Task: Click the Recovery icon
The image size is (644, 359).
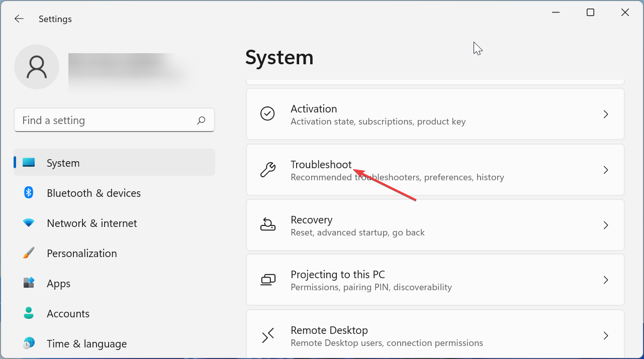Action: (x=268, y=225)
